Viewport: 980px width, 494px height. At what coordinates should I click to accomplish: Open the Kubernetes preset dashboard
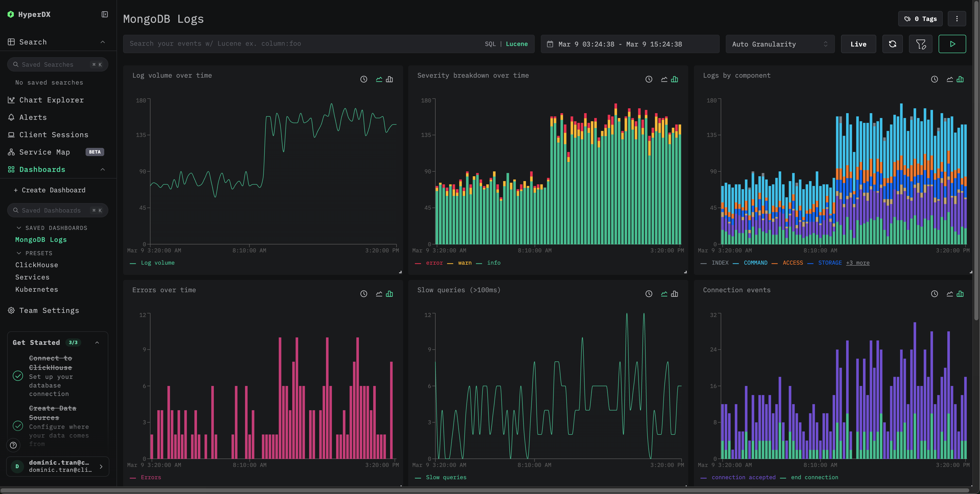pos(37,289)
